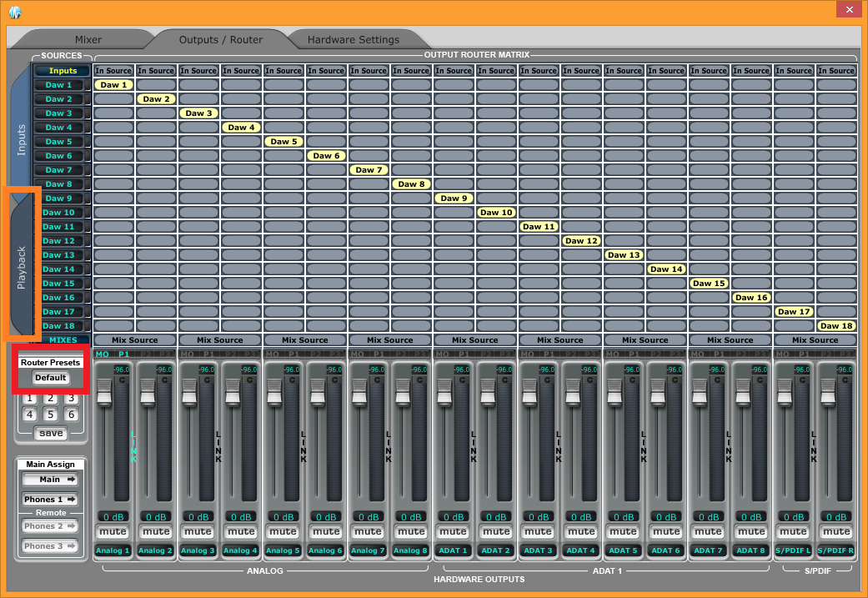Click the ADAT 7 output label
Image resolution: width=868 pixels, height=598 pixels.
point(709,550)
